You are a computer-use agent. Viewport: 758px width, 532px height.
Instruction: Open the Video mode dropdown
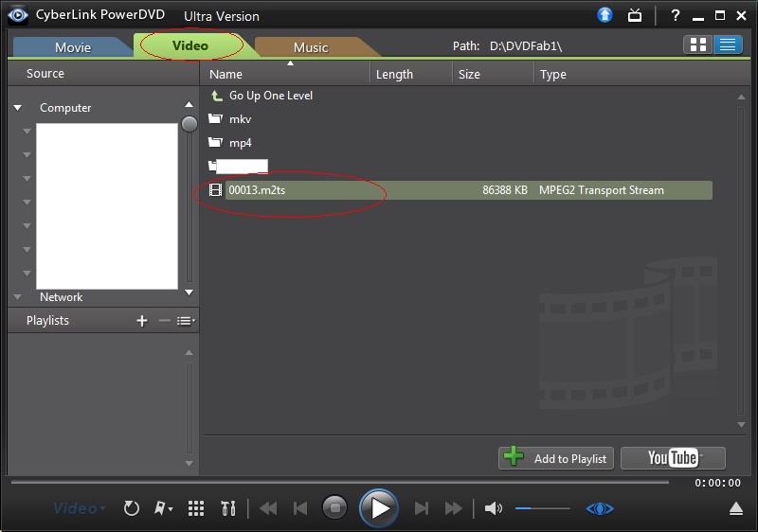coord(80,508)
